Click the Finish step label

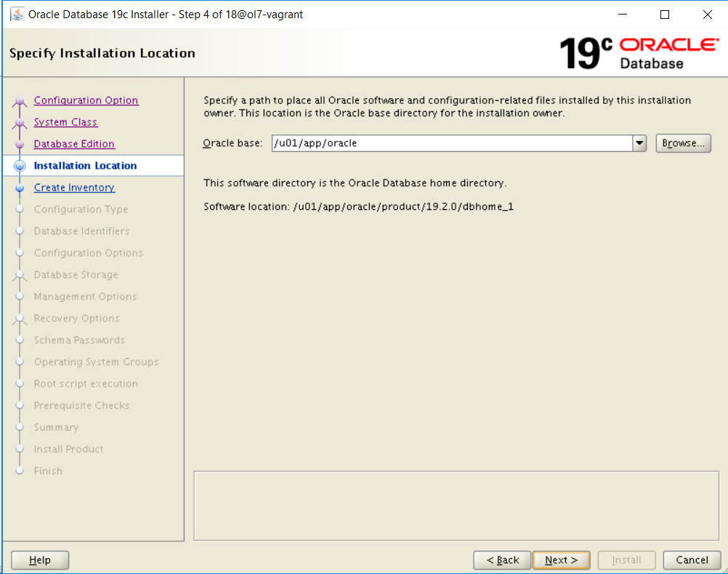click(x=48, y=472)
